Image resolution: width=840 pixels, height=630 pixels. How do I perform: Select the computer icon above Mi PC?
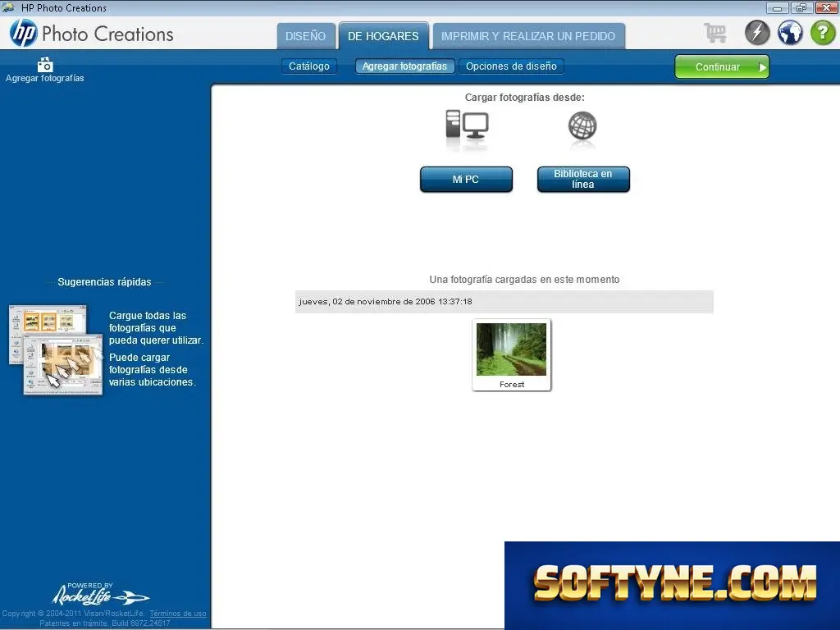(467, 127)
